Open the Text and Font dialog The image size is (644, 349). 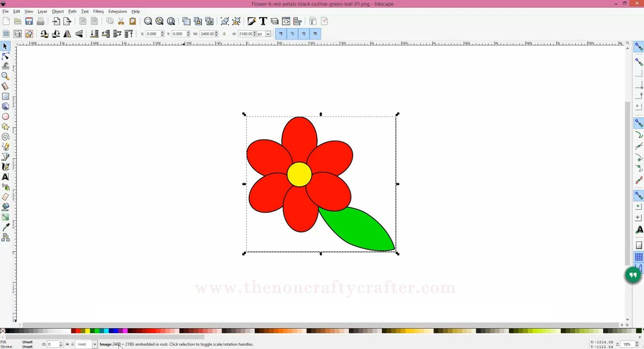pos(263,21)
